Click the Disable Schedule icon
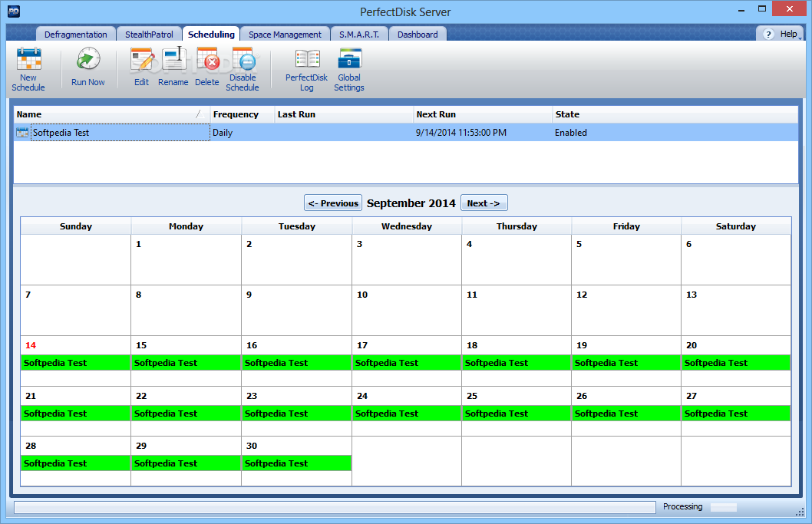The image size is (812, 524). click(243, 58)
